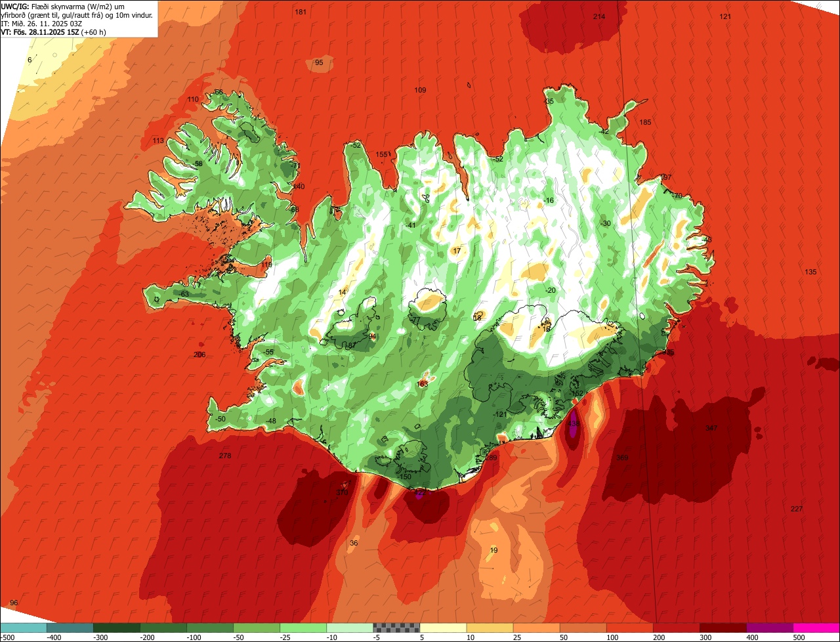Pick the dark maroon swatch between 300 and 400
Viewport: 840px width, 642px height.
pos(723,628)
